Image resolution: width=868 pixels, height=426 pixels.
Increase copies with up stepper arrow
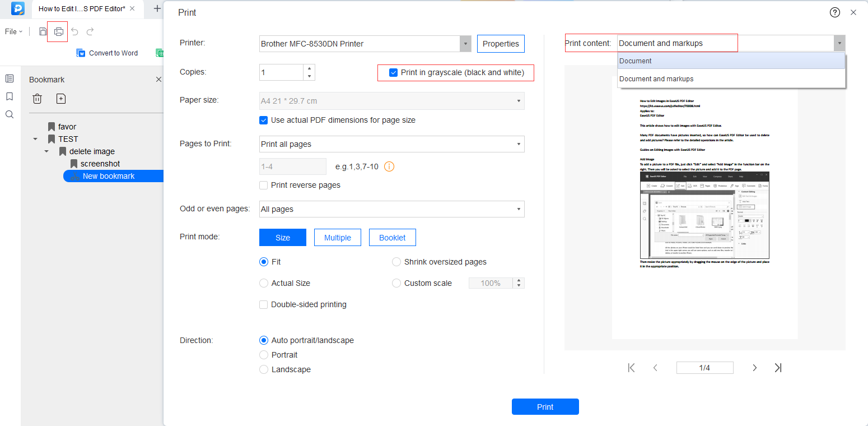(309, 68)
